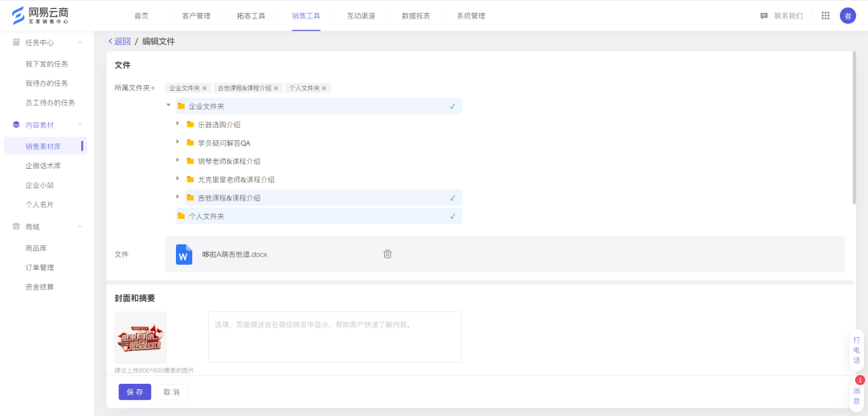
Task: Click the page vertical scrollbar
Action: (x=854, y=127)
